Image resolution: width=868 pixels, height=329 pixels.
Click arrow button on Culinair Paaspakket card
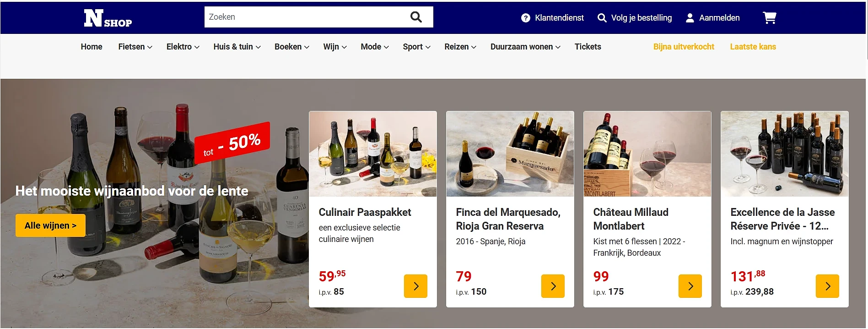(415, 286)
